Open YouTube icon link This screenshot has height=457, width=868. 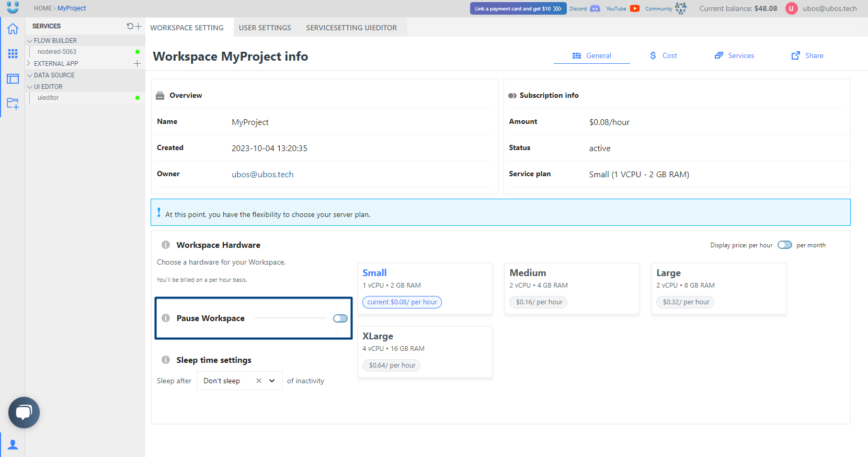(635, 8)
